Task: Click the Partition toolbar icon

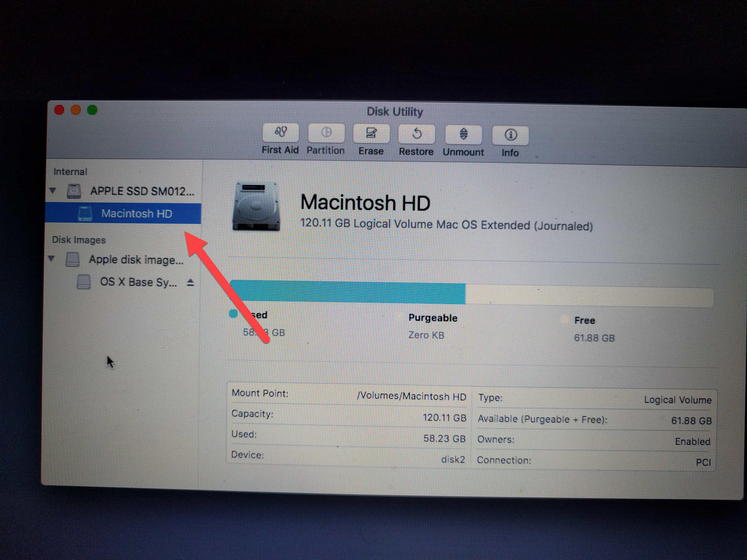Action: tap(326, 133)
